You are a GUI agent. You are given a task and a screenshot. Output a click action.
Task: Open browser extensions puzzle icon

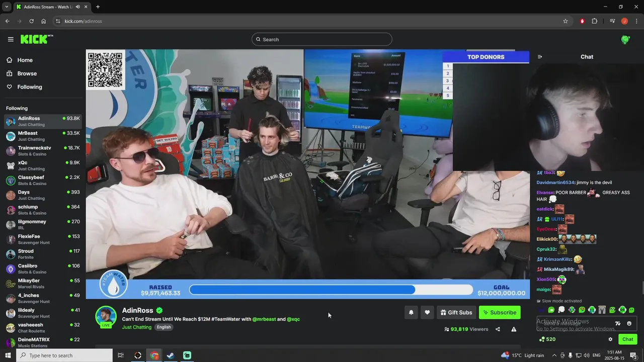coord(595,21)
